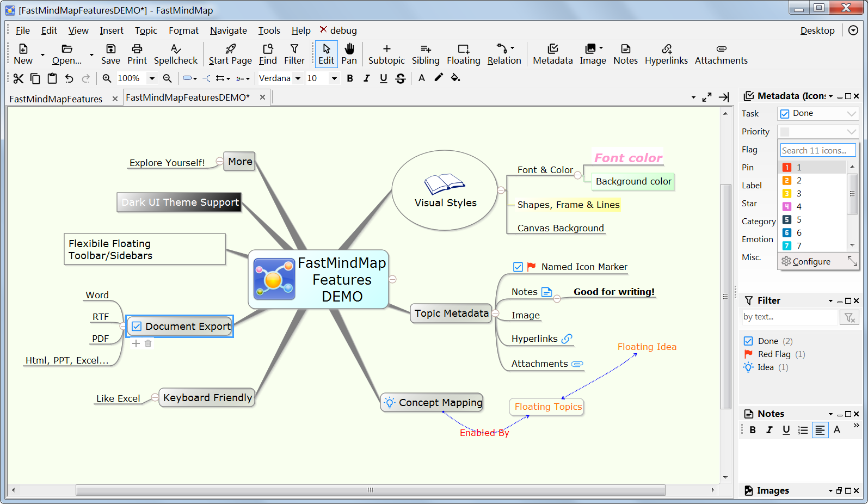Image resolution: width=868 pixels, height=504 pixels.
Task: Click the debug menu item
Action: [338, 30]
